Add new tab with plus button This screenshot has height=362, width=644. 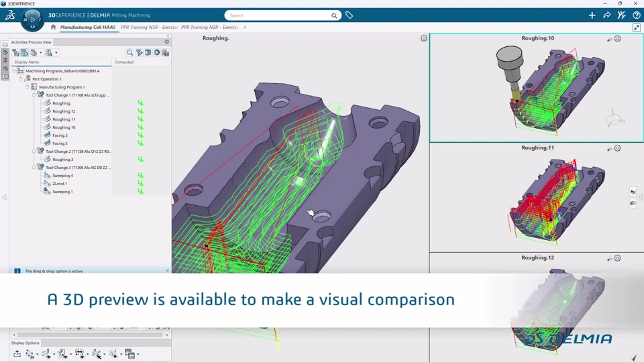tap(245, 27)
